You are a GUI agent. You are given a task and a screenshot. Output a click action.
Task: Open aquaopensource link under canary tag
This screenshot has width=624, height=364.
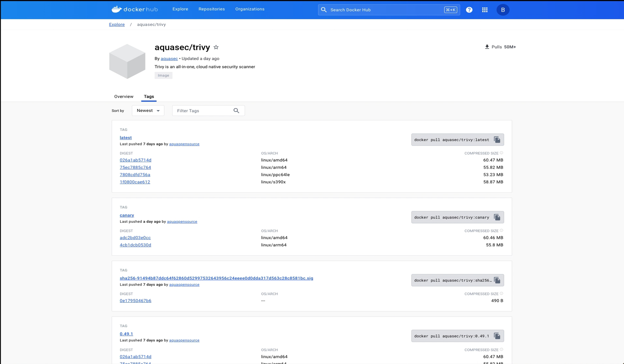pos(182,221)
